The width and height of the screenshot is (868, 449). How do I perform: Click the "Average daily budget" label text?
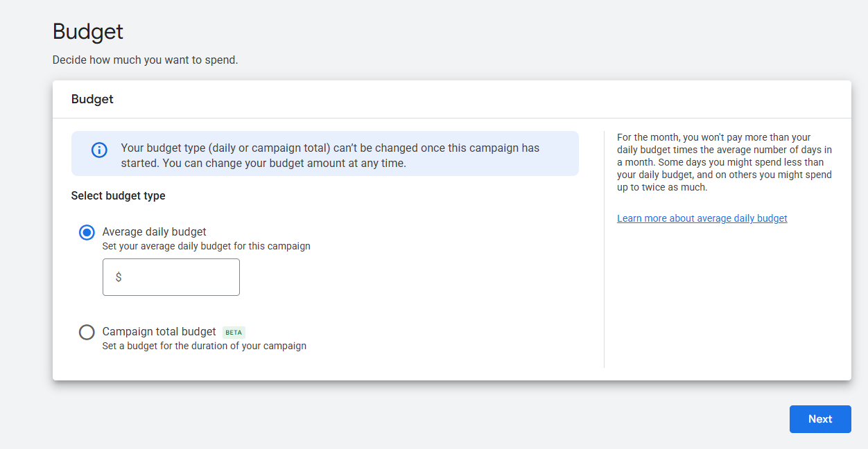[x=154, y=232]
